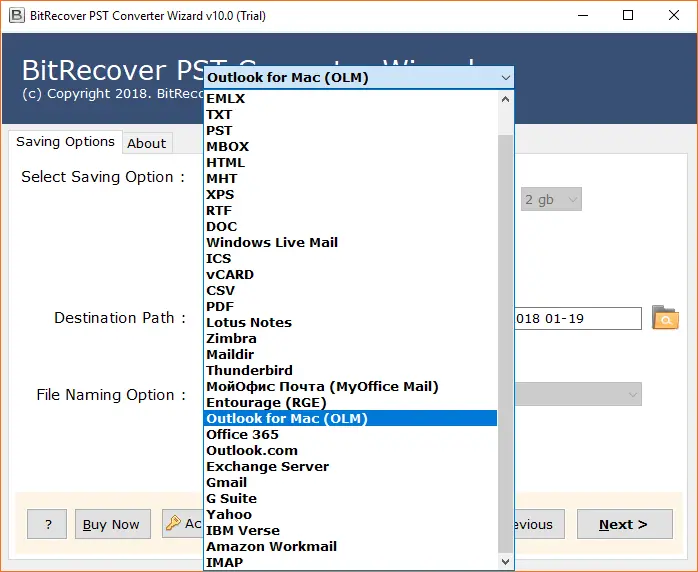Click the Destination Path text field
This screenshot has width=698, height=572.
point(578,319)
